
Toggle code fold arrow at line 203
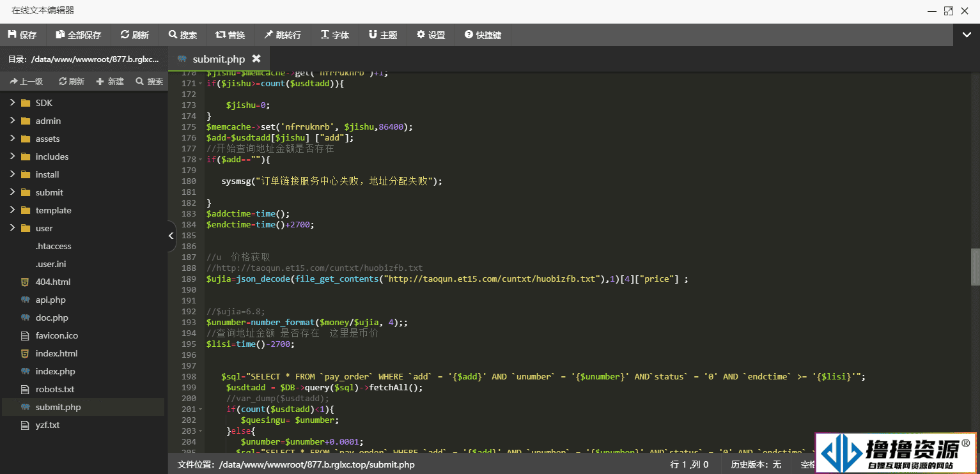[x=201, y=431]
